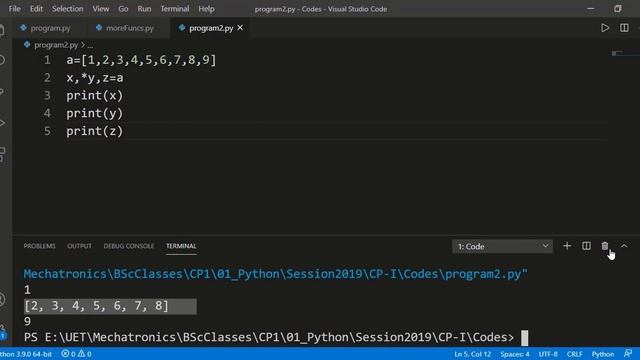Image resolution: width=640 pixels, height=360 pixels.
Task: Open the feedback icon in status bar
Action: 628,353
